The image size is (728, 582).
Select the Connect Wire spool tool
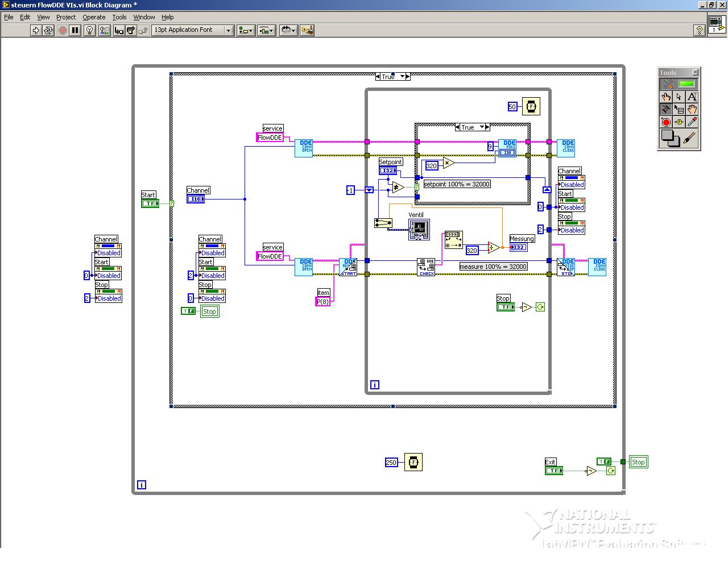(x=666, y=109)
